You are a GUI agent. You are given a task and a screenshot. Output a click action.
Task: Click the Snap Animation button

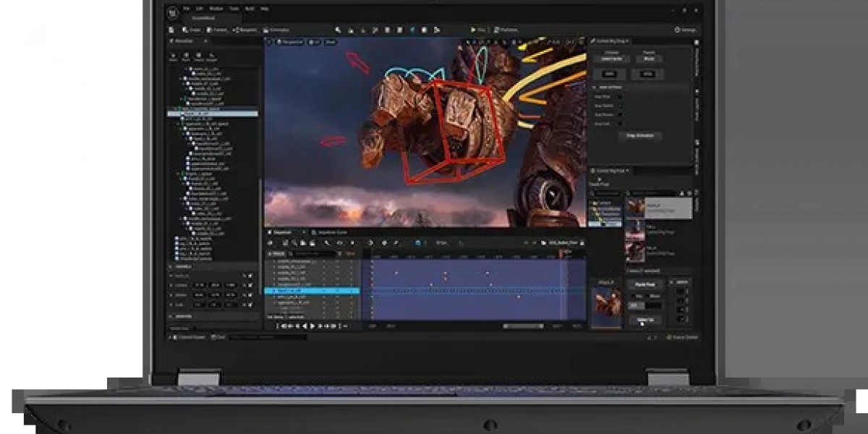tap(639, 136)
